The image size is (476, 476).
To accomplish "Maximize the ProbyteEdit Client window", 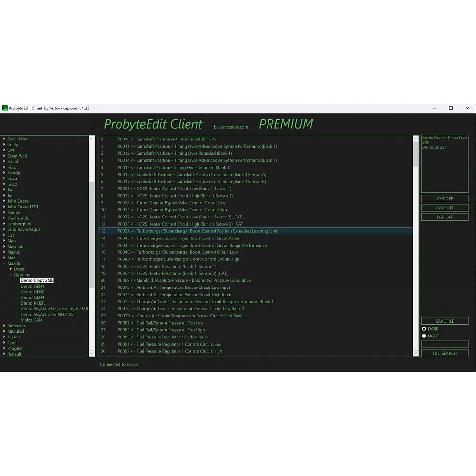I will point(451,108).
